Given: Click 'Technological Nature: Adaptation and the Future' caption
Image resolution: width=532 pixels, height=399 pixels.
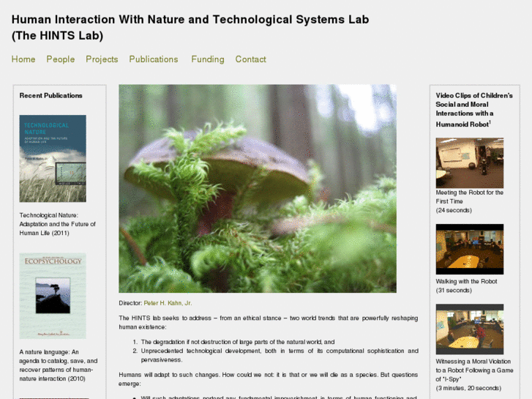Looking at the screenshot, I should click(57, 224).
